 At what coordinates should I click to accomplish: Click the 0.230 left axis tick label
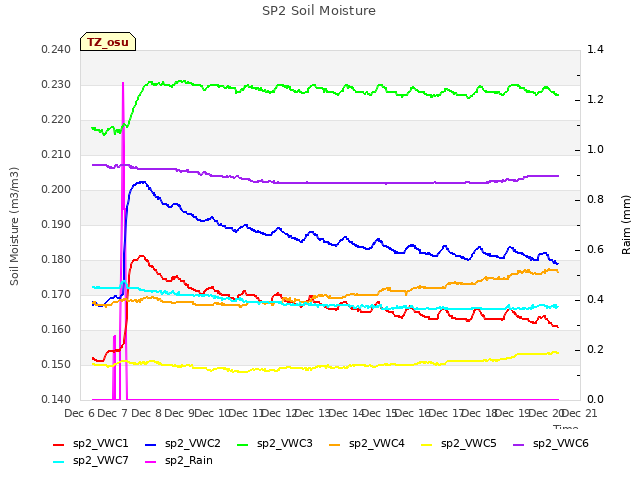tap(56, 85)
